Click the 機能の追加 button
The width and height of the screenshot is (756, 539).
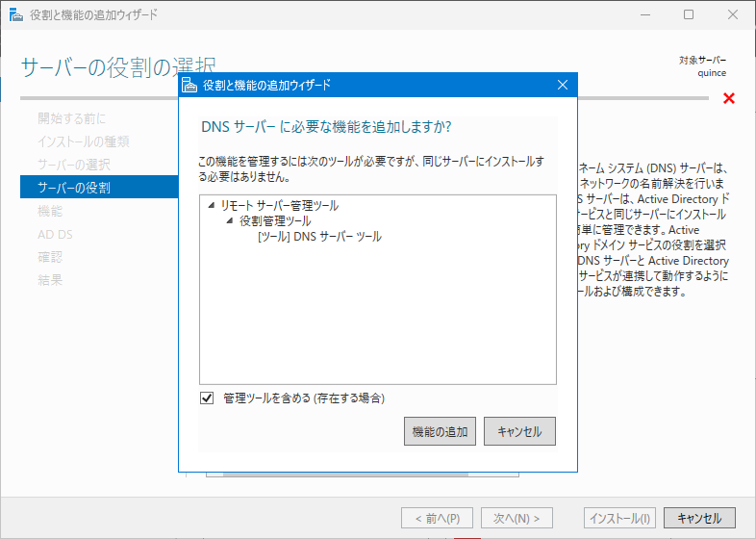pos(440,431)
